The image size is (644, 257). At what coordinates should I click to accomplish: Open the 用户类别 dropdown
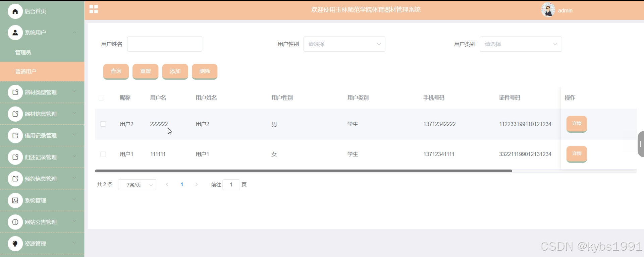521,44
